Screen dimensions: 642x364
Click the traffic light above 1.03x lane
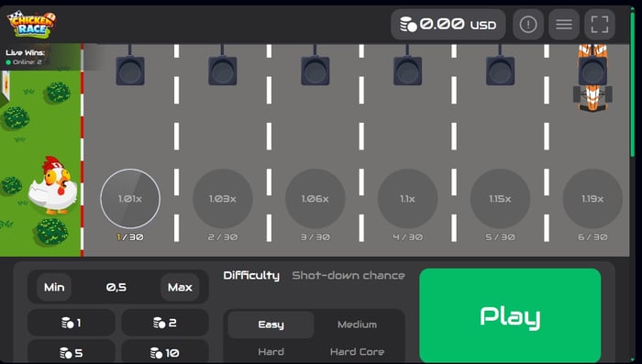tap(223, 71)
